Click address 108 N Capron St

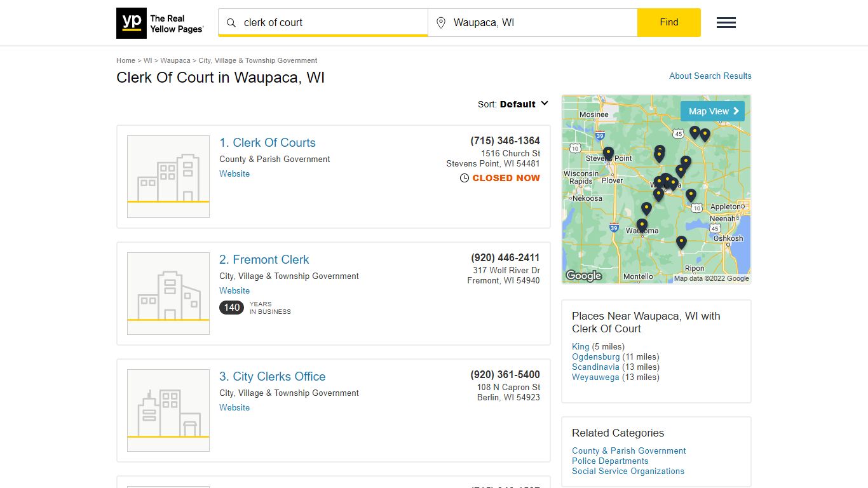click(508, 387)
